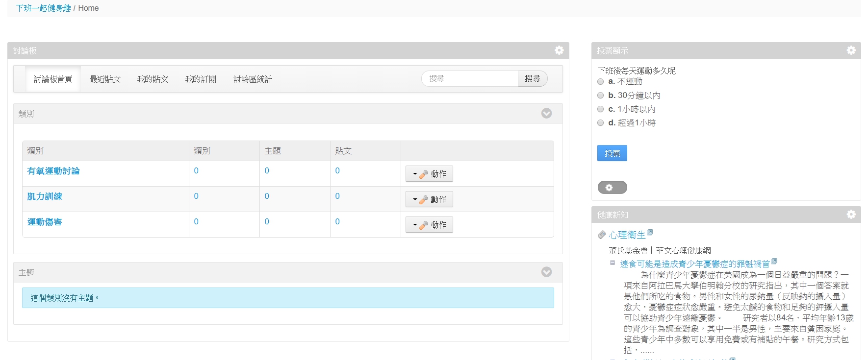The width and height of the screenshot is (868, 360).
Task: Switch to the 最近貼文 tab
Action: click(x=105, y=79)
